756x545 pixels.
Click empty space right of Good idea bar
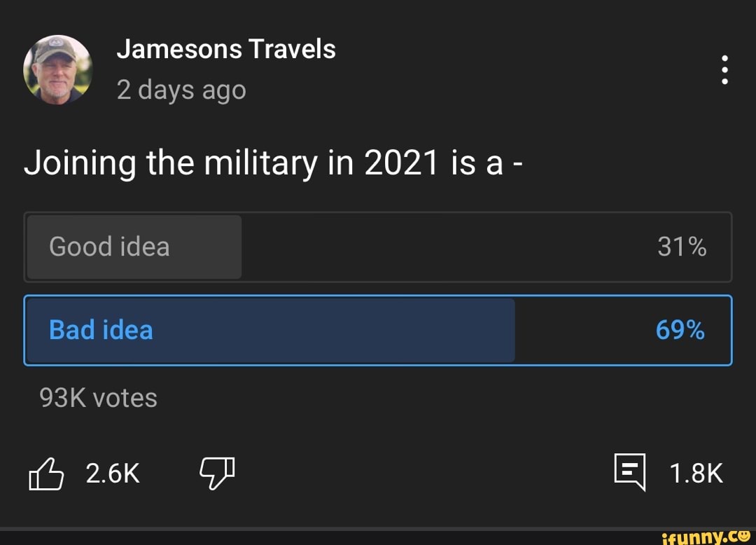pos(448,247)
